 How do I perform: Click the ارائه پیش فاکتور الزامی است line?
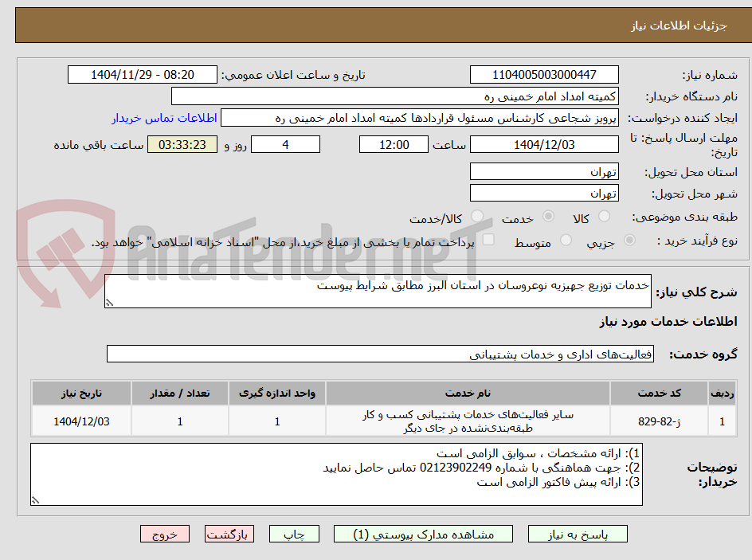coord(558,482)
